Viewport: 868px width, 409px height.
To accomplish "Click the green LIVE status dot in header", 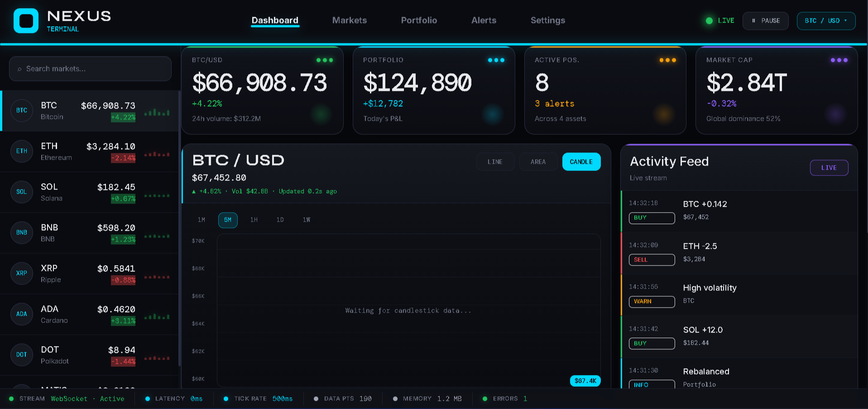I will tap(709, 21).
